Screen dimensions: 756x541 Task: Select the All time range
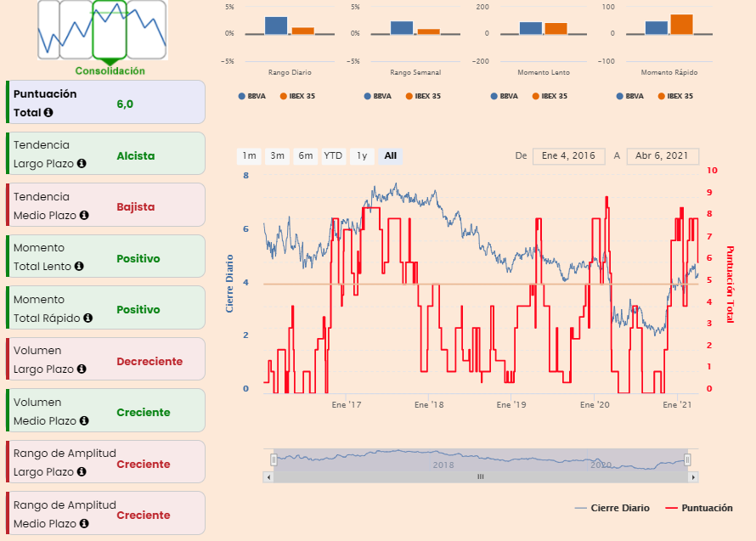[x=390, y=155]
